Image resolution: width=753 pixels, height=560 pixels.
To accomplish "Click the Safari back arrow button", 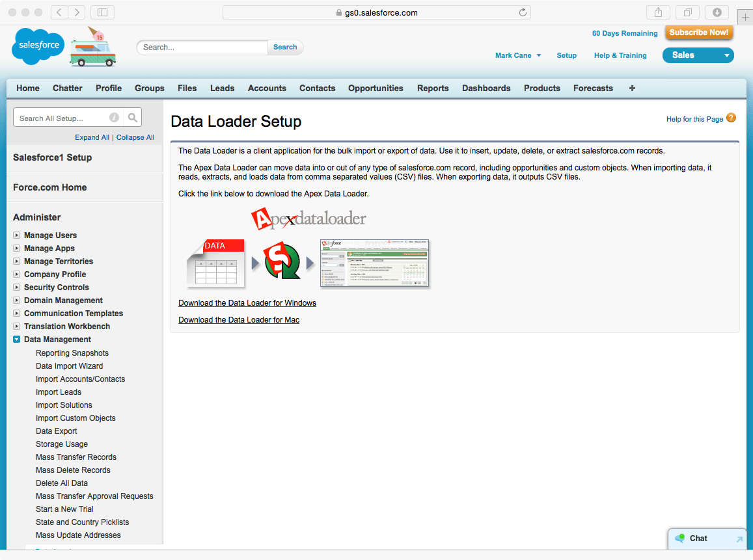I will click(59, 12).
